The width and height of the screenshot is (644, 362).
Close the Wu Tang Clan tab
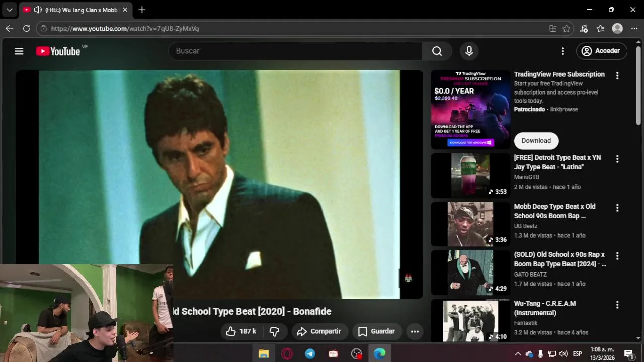click(x=125, y=10)
